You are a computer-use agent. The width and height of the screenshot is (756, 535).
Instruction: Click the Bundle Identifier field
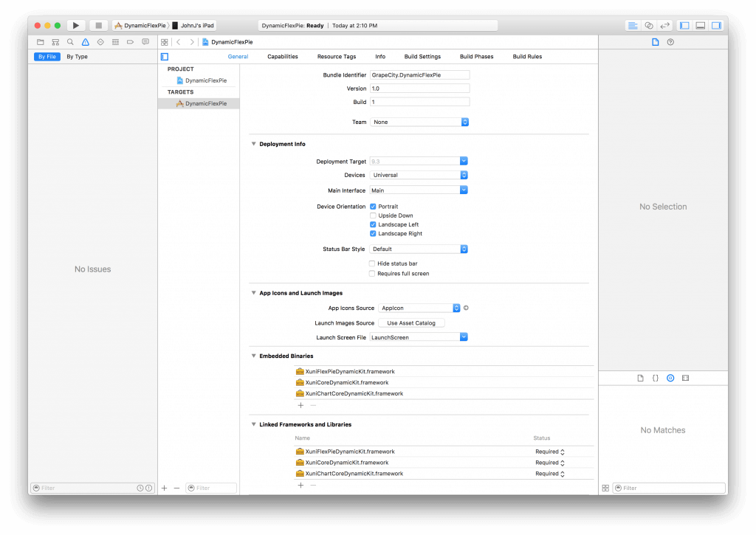419,75
